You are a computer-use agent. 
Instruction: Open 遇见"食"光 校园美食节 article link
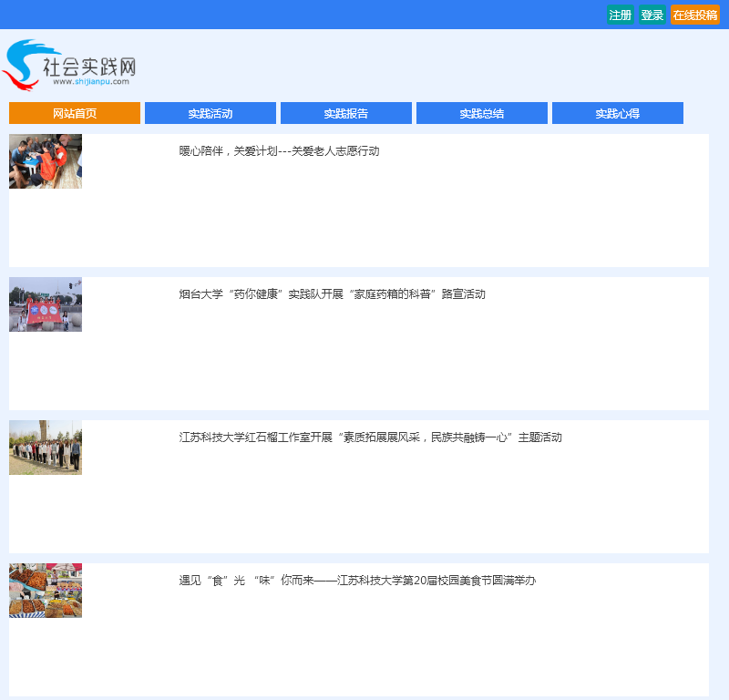point(357,581)
